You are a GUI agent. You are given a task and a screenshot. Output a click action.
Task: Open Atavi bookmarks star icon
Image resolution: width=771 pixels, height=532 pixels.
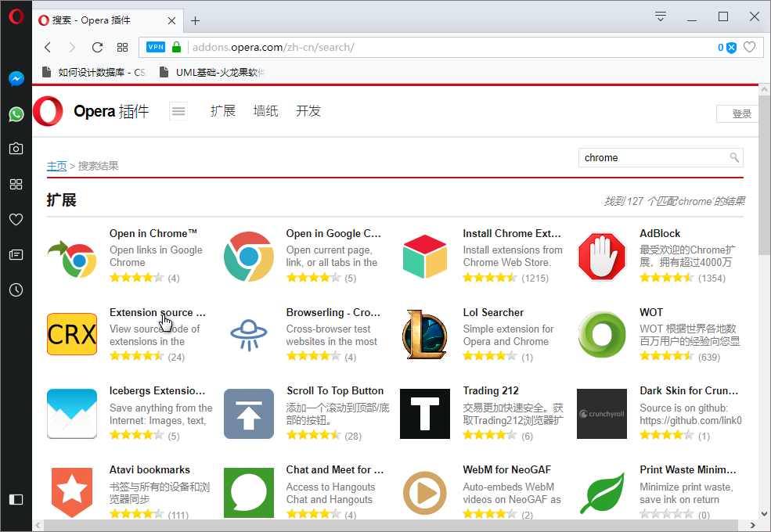point(72,492)
